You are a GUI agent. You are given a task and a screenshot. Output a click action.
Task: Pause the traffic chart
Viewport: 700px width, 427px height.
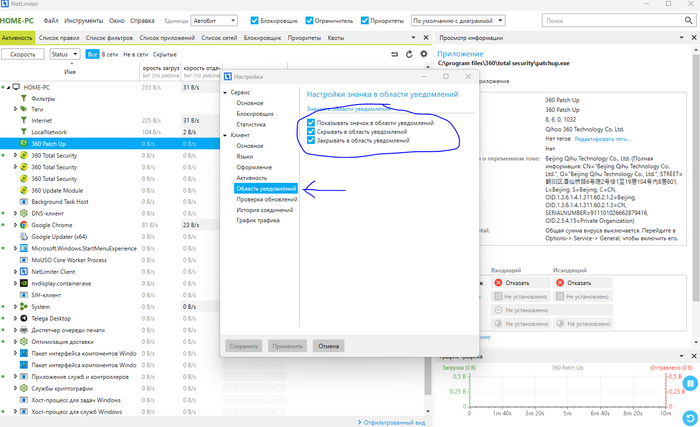(689, 383)
